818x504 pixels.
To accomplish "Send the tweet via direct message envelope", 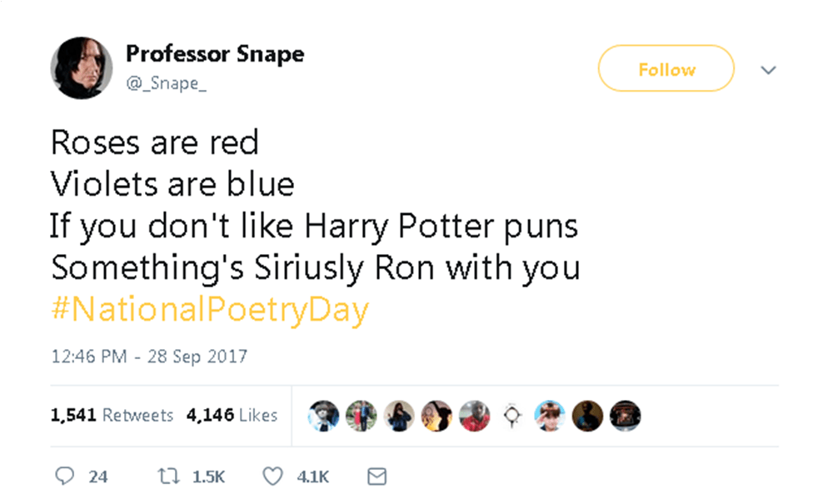I will coord(376,477).
